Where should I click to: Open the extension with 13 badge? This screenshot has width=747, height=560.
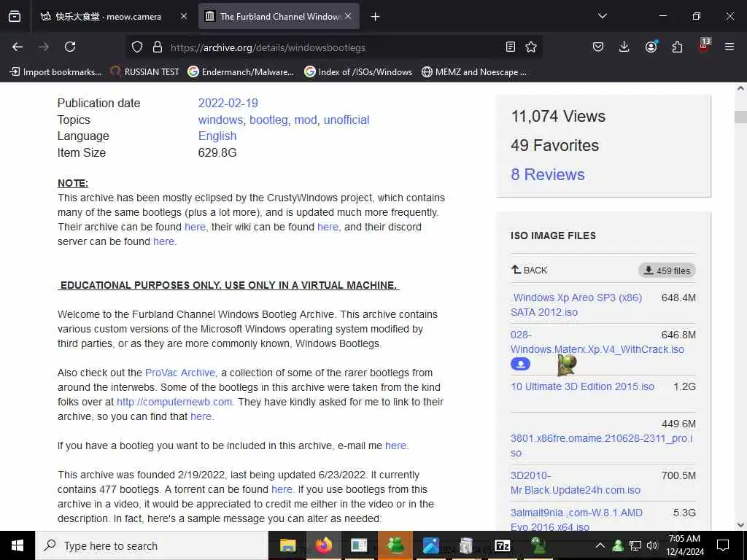(x=704, y=46)
